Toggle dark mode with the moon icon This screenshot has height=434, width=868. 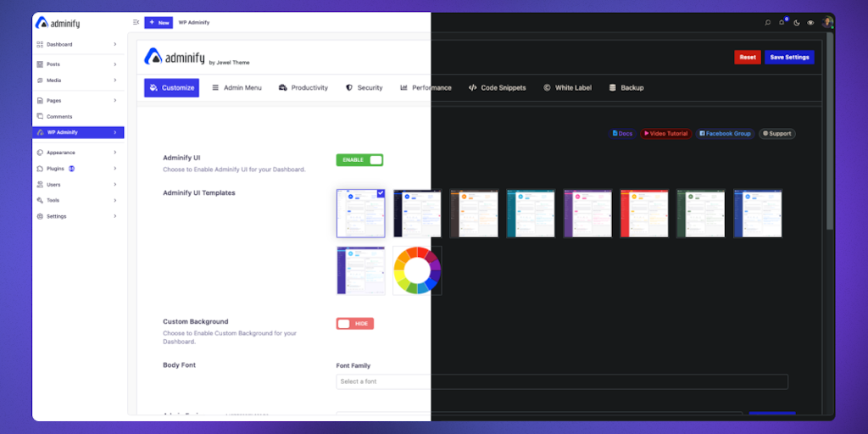[x=797, y=23]
